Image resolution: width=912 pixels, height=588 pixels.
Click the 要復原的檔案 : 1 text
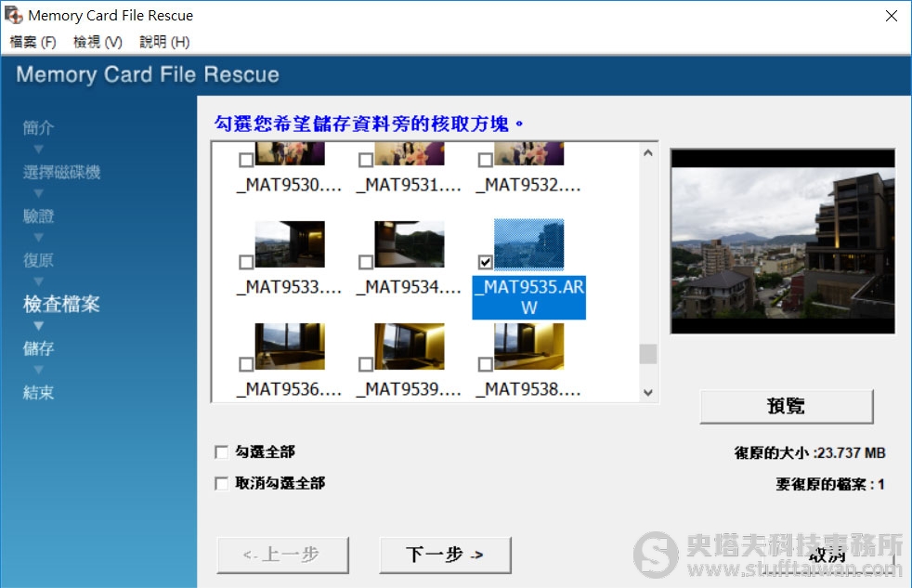[x=830, y=484]
